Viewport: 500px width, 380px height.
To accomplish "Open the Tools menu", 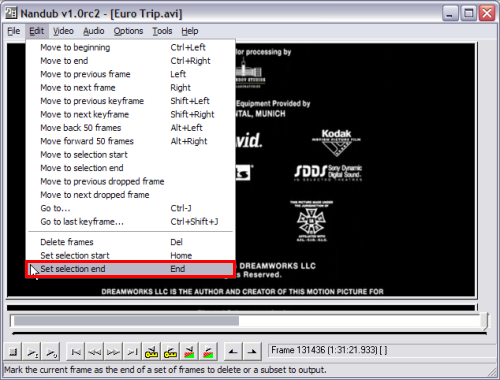I will [162, 31].
